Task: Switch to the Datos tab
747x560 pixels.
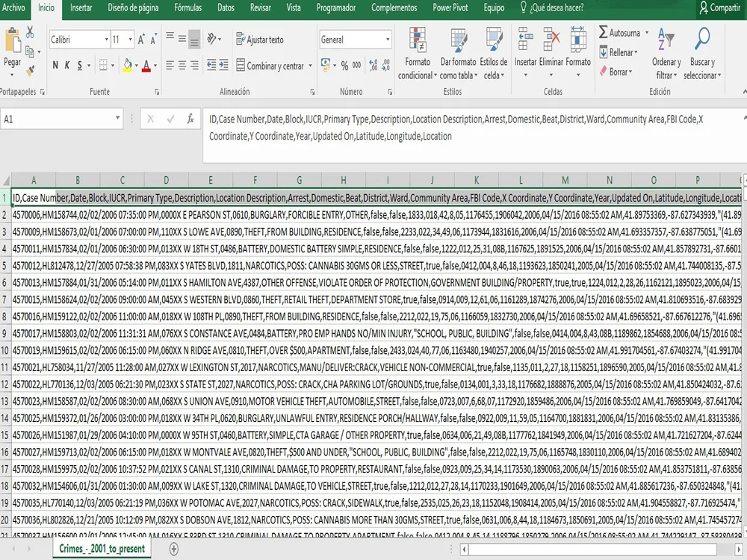Action: point(226,7)
